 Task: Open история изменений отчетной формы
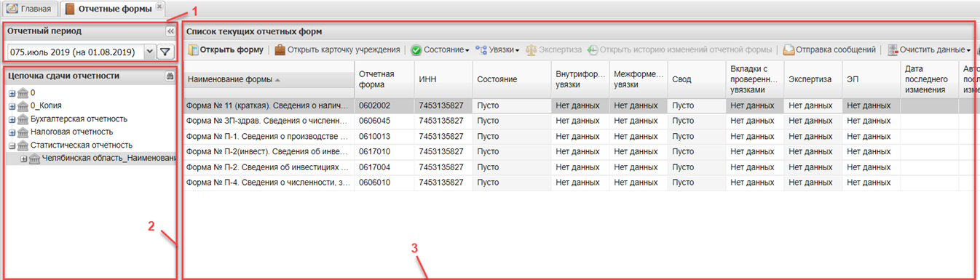pos(679,50)
